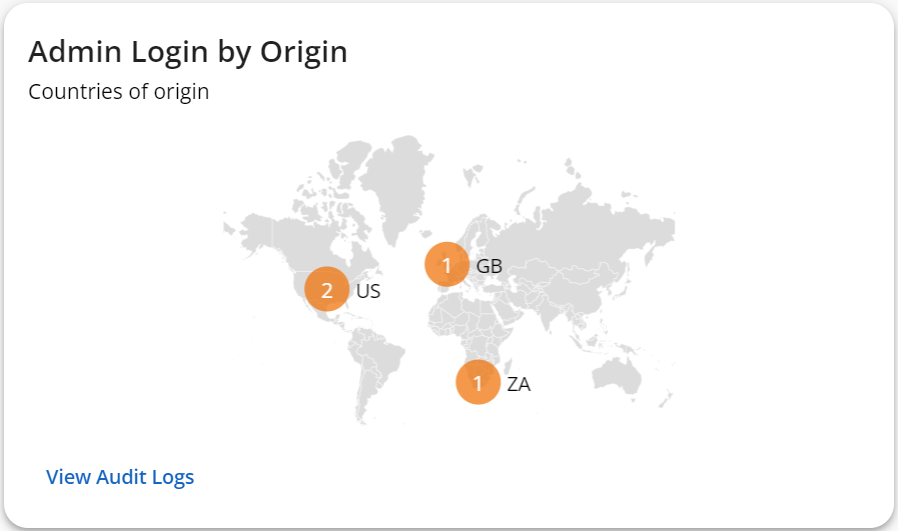Click the Countries of origin subtitle
The width and height of the screenshot is (898, 531).
118,92
